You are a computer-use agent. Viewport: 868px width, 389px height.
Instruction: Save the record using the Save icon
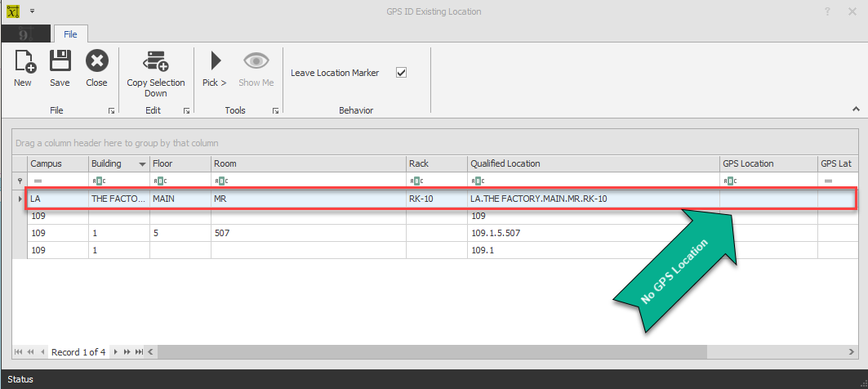pos(60,63)
